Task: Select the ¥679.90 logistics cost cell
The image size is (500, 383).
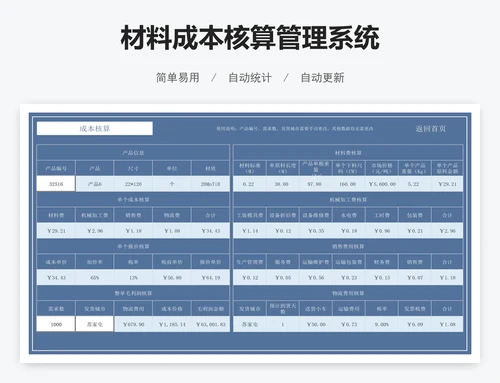Action: (x=133, y=324)
